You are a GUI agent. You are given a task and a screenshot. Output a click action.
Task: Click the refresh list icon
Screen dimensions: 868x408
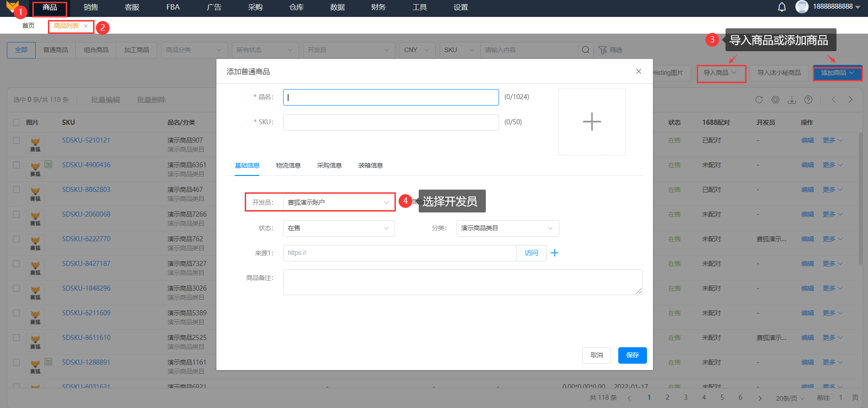(x=759, y=100)
